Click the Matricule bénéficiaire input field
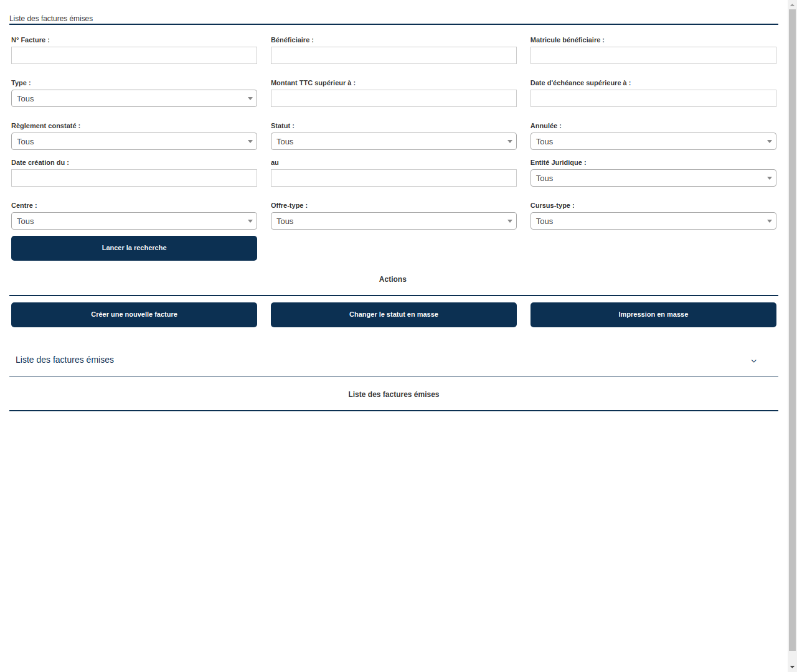797x672 pixels. coord(653,55)
